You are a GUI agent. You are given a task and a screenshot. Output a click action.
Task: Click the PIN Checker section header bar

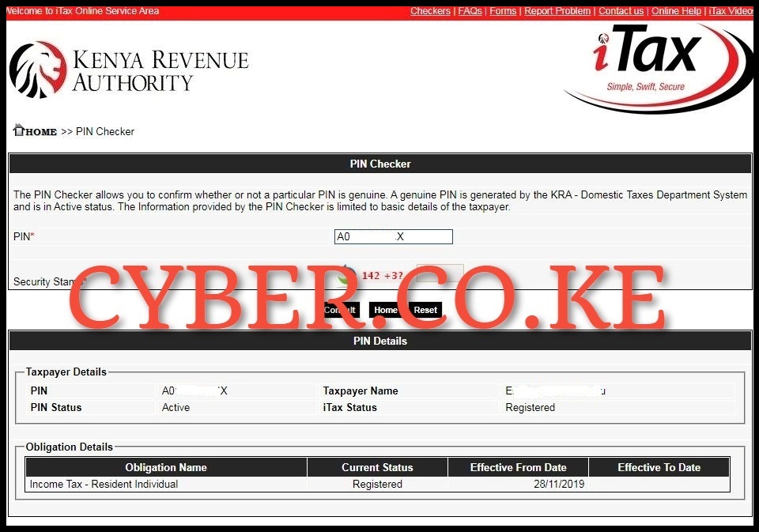[x=380, y=164]
